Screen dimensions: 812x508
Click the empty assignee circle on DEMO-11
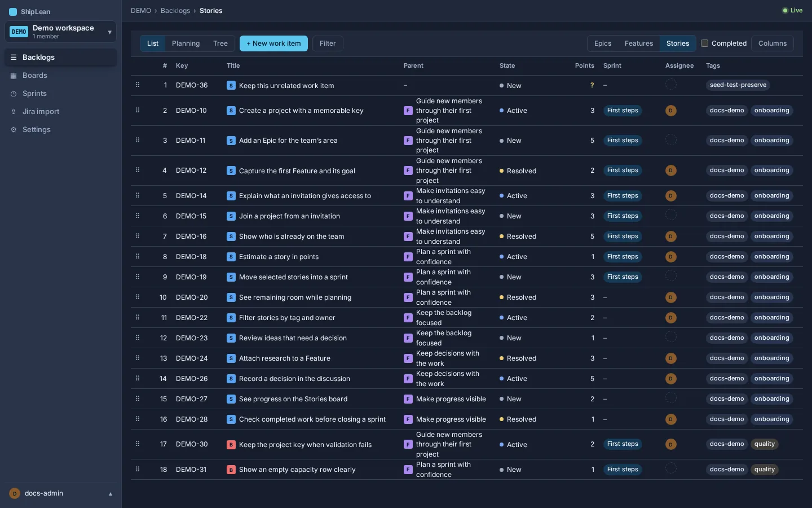671,139
